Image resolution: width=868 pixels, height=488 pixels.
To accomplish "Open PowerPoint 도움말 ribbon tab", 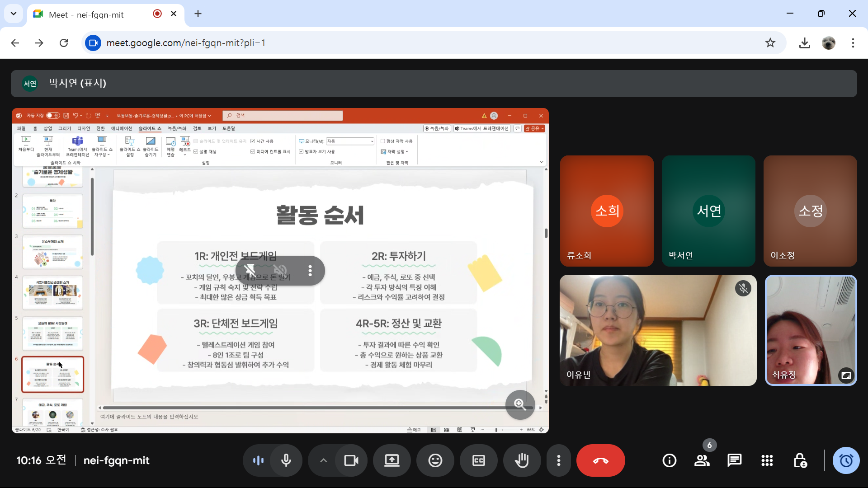I will pos(229,128).
